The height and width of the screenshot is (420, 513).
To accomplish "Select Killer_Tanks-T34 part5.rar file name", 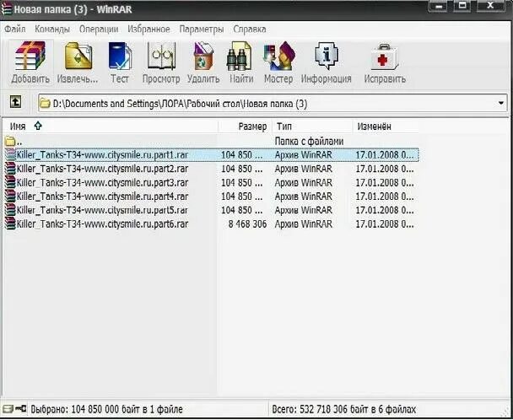I will (x=102, y=210).
